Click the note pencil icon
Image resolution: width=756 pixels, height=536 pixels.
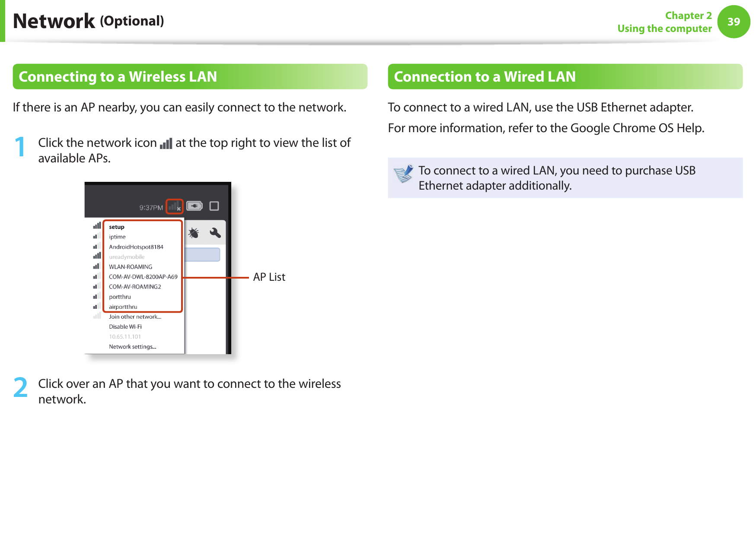403,174
